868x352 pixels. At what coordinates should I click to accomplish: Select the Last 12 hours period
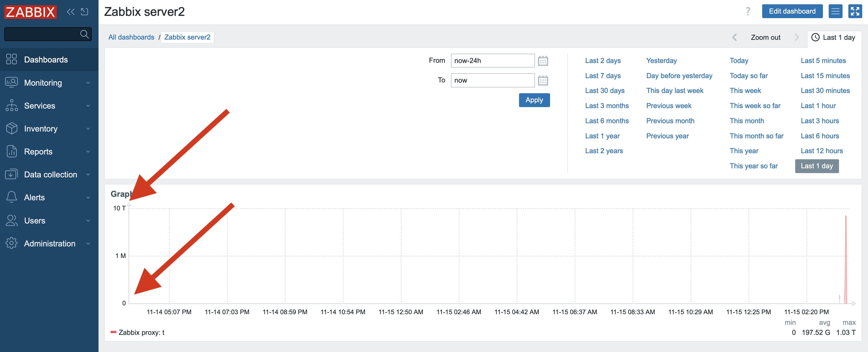coord(821,151)
